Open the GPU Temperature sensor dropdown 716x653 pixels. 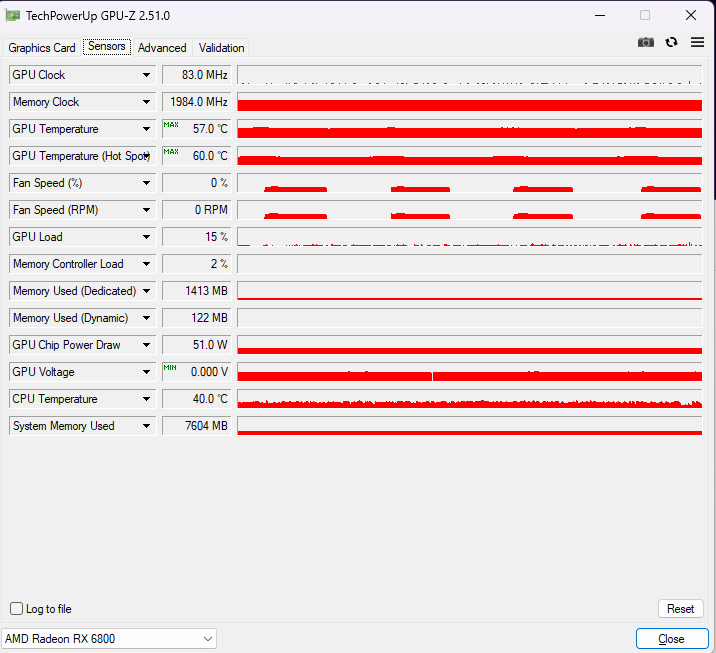[146, 129]
